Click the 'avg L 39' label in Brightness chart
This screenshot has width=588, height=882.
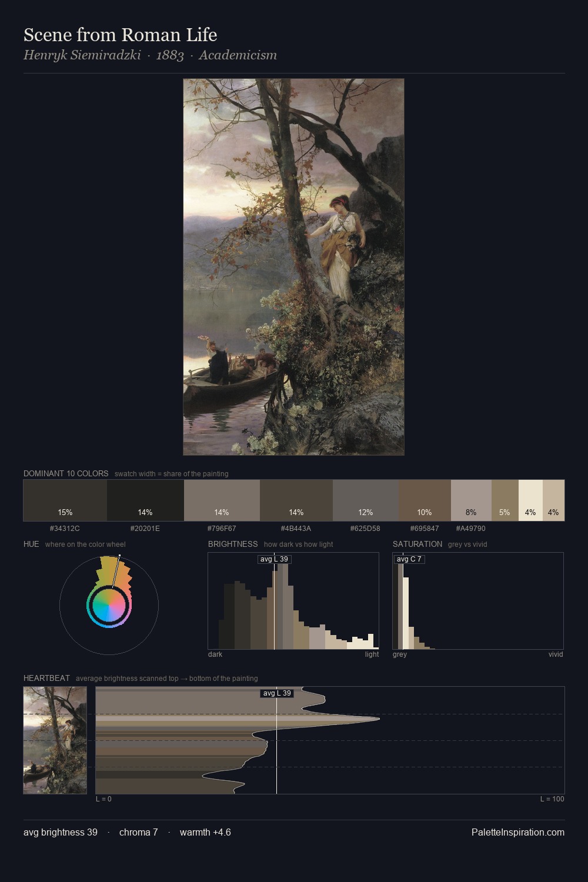(x=275, y=559)
